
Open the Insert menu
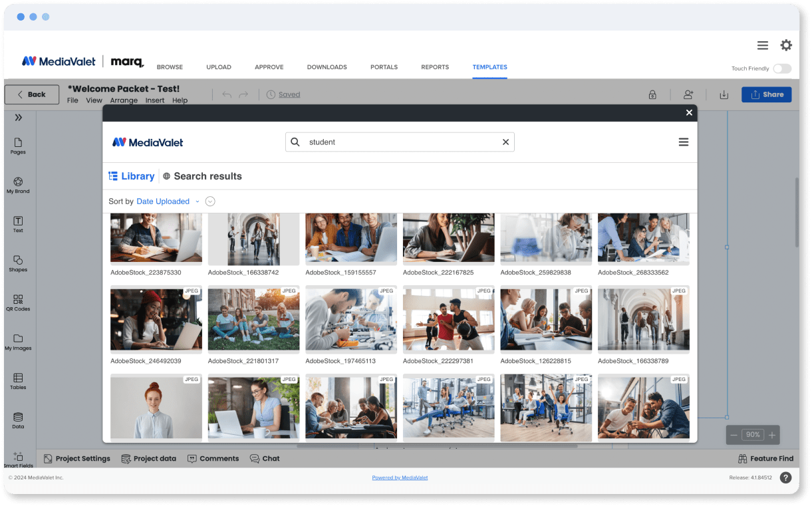click(x=155, y=100)
